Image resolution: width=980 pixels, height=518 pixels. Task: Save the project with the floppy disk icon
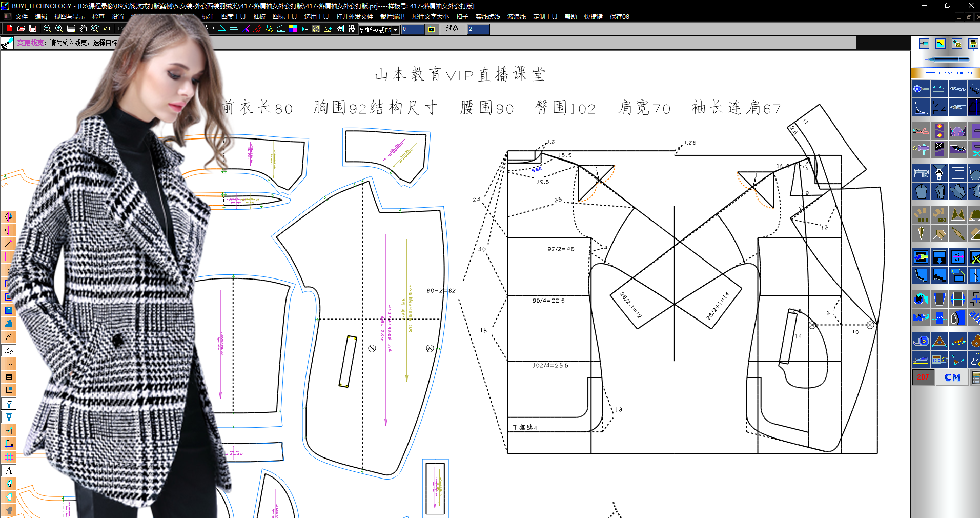tap(33, 29)
